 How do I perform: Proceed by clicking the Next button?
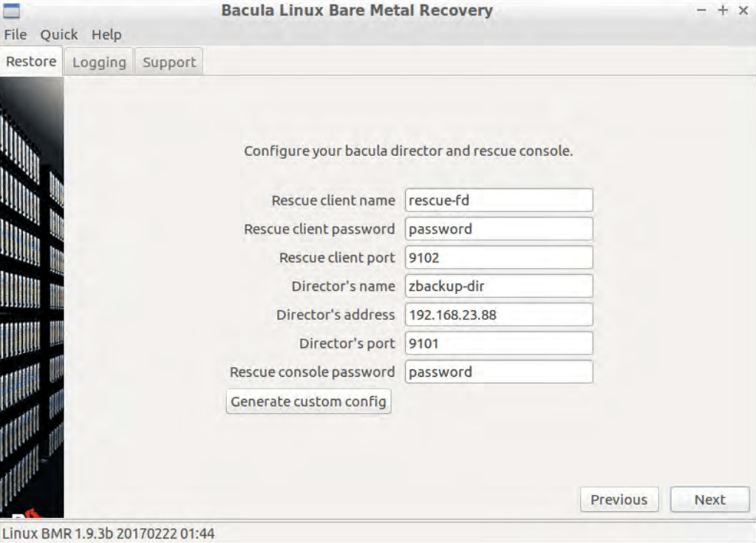click(x=709, y=499)
